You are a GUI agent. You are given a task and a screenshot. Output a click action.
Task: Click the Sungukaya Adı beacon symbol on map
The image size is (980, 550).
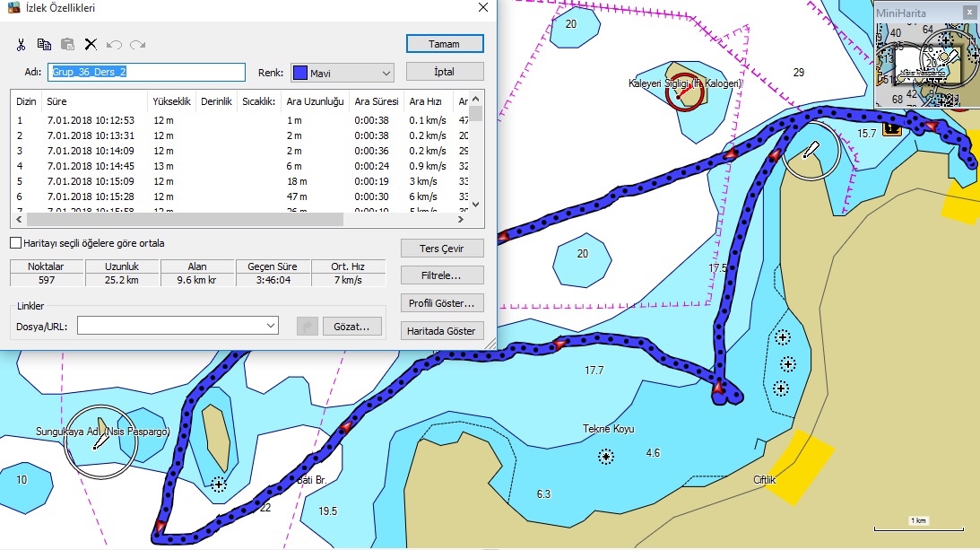[100, 441]
